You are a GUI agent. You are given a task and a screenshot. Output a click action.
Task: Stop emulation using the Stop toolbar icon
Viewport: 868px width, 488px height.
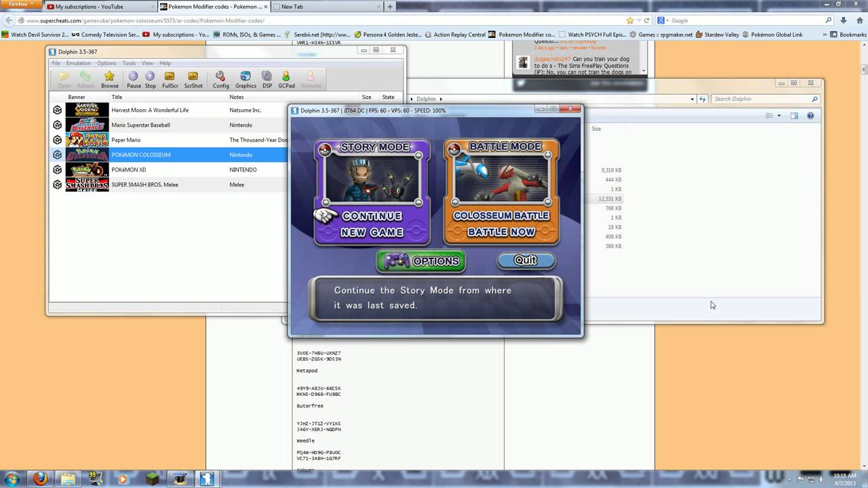[x=150, y=77]
